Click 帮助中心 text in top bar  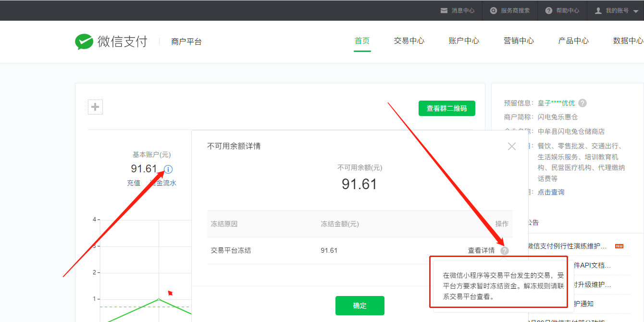click(x=568, y=11)
